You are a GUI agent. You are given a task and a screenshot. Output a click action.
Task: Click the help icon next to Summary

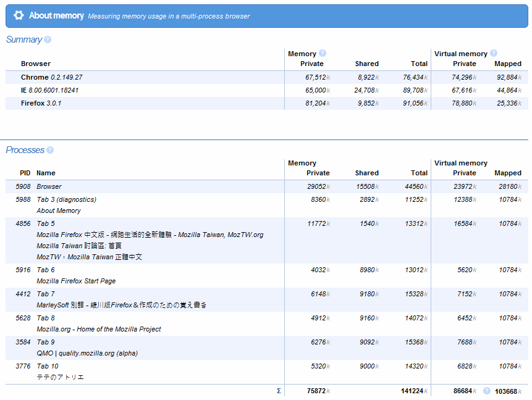(48, 40)
